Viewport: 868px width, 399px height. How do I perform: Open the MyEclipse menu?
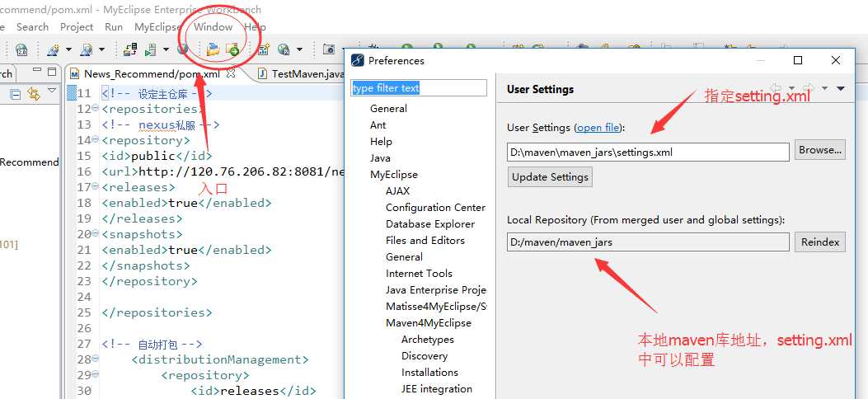(157, 27)
